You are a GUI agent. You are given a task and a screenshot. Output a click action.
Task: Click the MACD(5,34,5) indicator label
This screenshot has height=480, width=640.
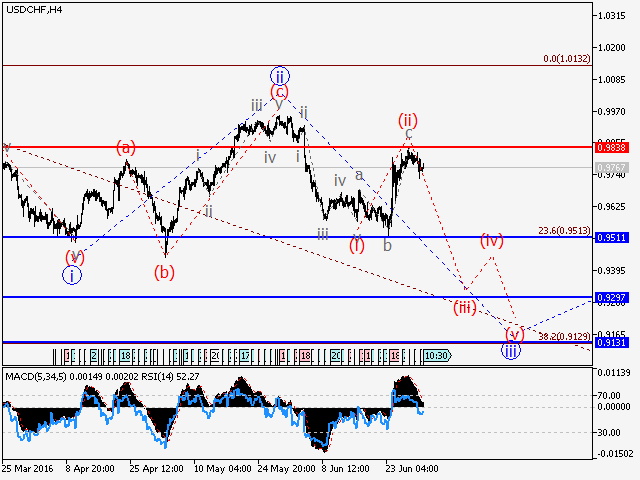tap(36, 376)
